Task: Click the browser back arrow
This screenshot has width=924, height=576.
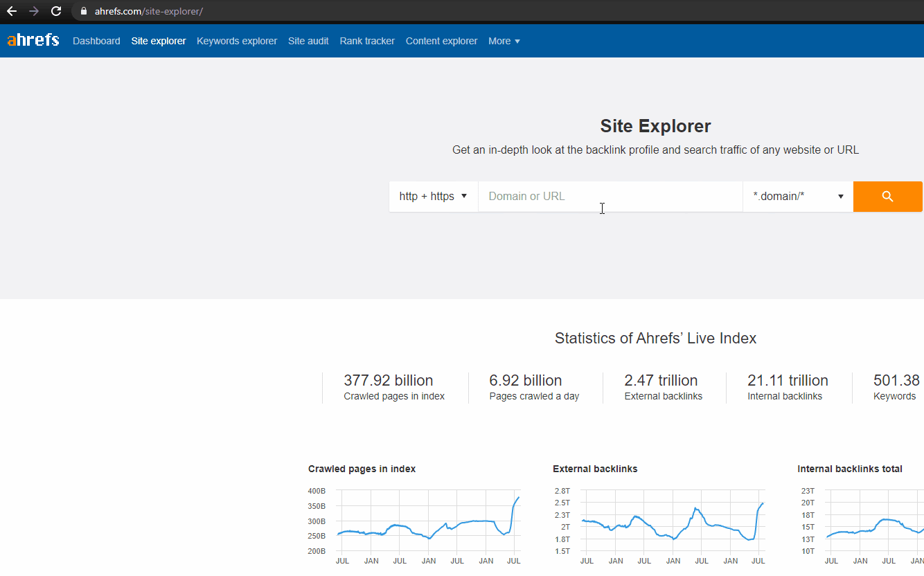Action: pos(11,11)
